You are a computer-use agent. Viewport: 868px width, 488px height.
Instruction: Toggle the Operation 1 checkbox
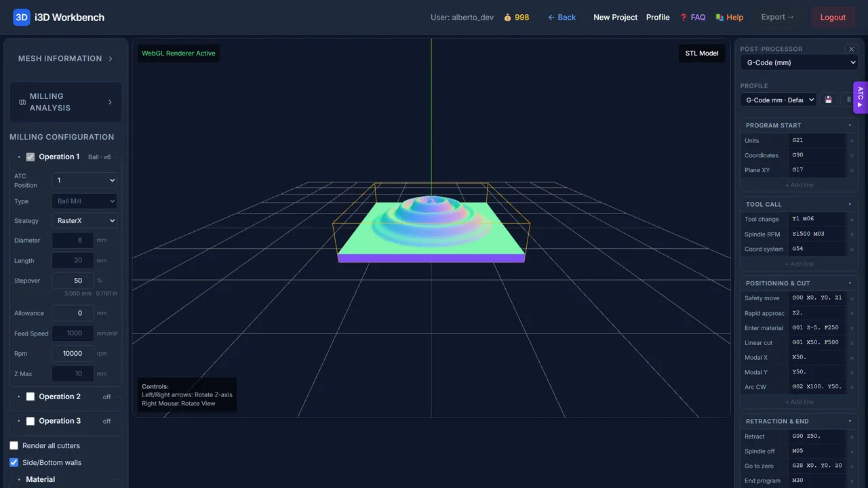click(x=30, y=157)
